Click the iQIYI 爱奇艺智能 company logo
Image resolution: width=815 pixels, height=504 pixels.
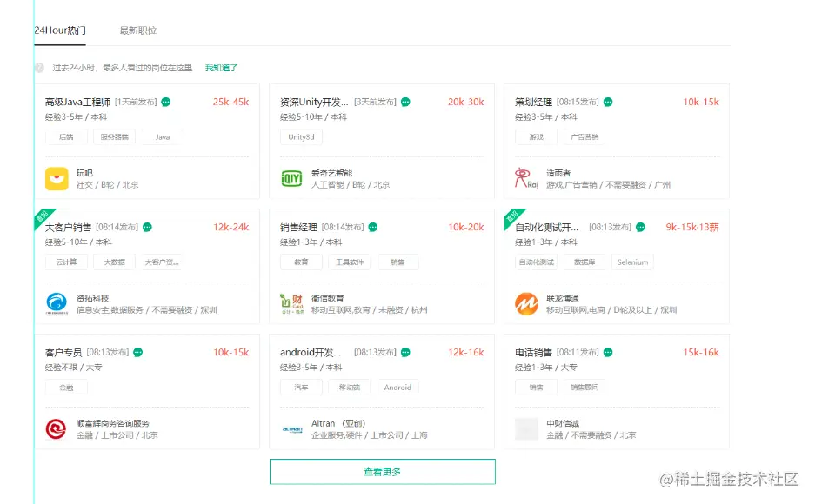point(291,178)
